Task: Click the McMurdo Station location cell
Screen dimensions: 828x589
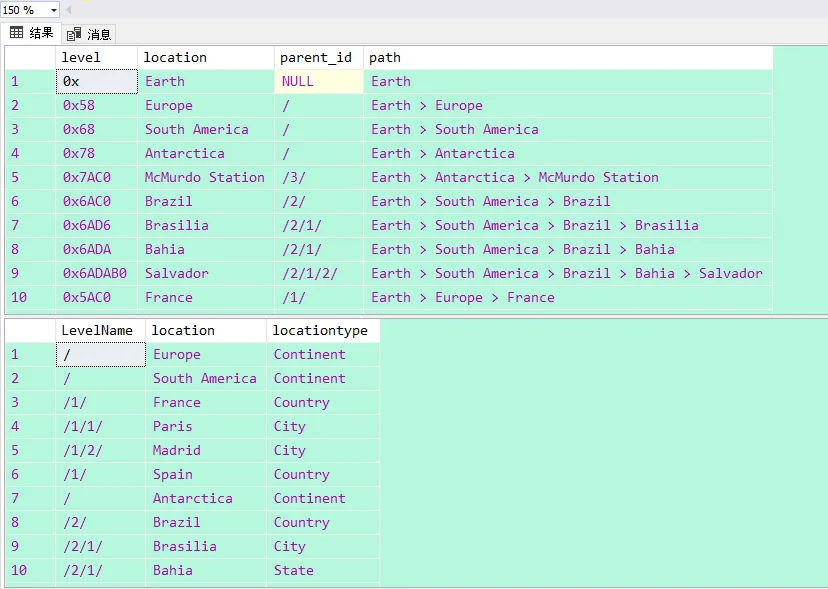Action: [x=205, y=177]
